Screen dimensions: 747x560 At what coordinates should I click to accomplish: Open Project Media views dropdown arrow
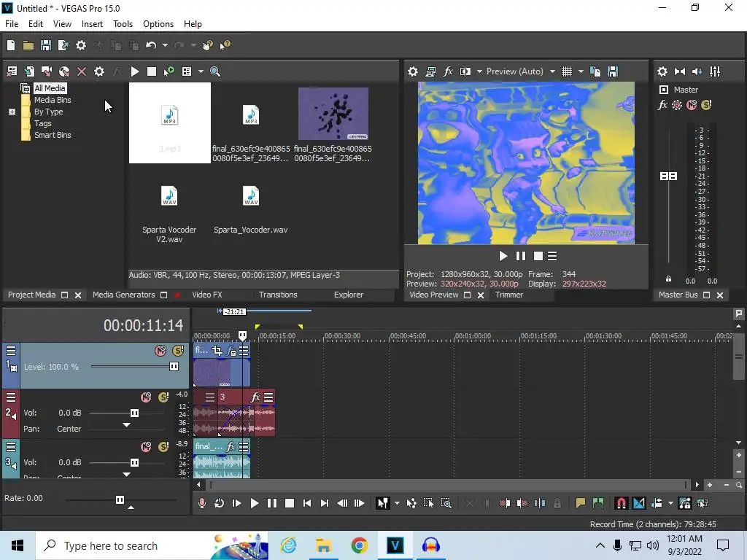pos(201,71)
